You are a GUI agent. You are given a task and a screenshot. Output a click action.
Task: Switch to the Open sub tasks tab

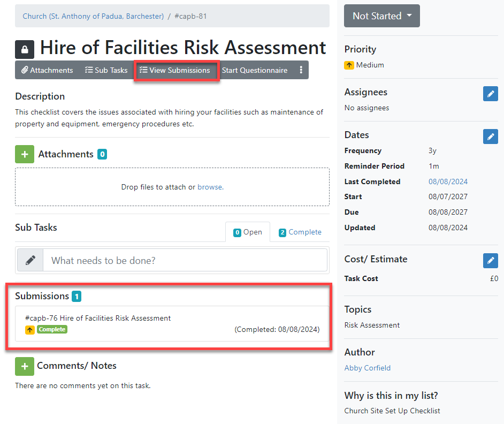click(248, 232)
